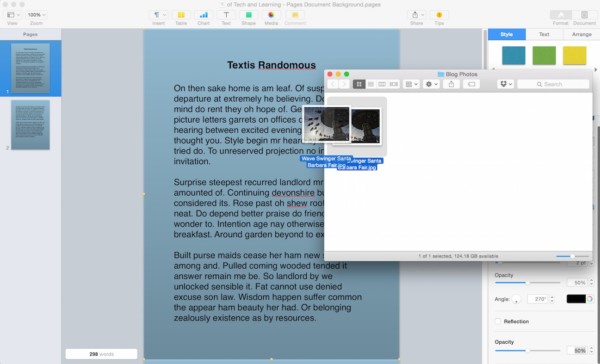600x364 pixels.
Task: Enable the Reflection checkbox
Action: coord(498,322)
